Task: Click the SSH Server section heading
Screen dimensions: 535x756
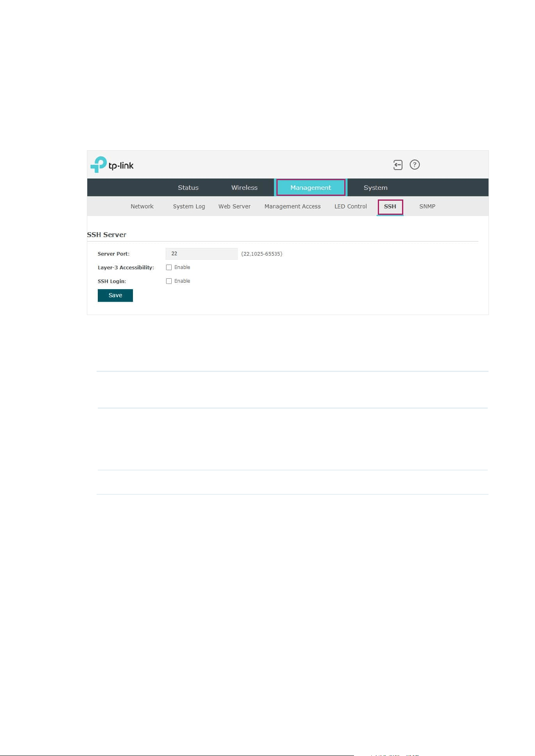Action: [x=107, y=235]
